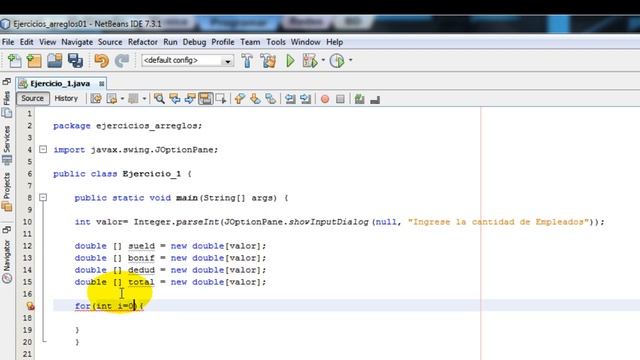This screenshot has height=360, width=640.
Task: Open dropdown arrow beside the Back navigation icon
Action: (122, 98)
